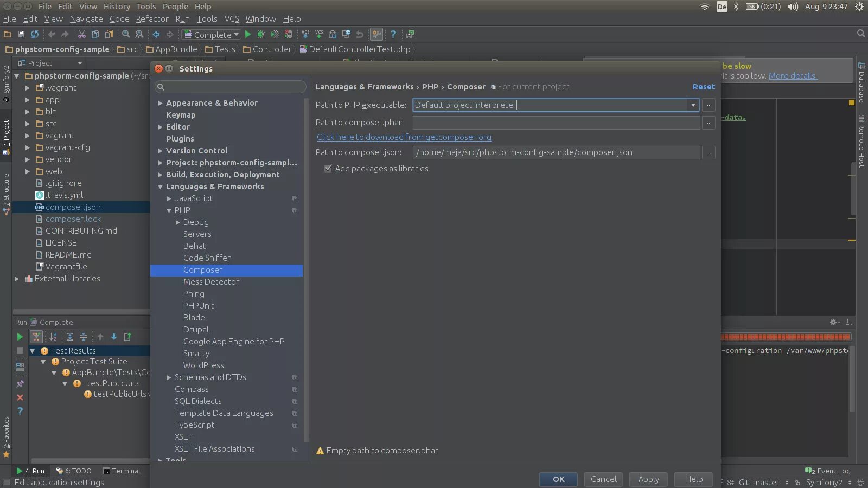Click the VCS commit changes icon
The image size is (868, 488).
(x=319, y=34)
